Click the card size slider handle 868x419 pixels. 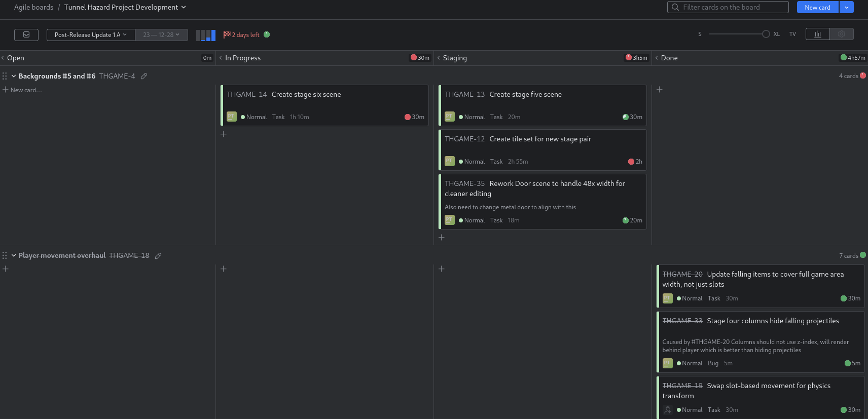(766, 34)
